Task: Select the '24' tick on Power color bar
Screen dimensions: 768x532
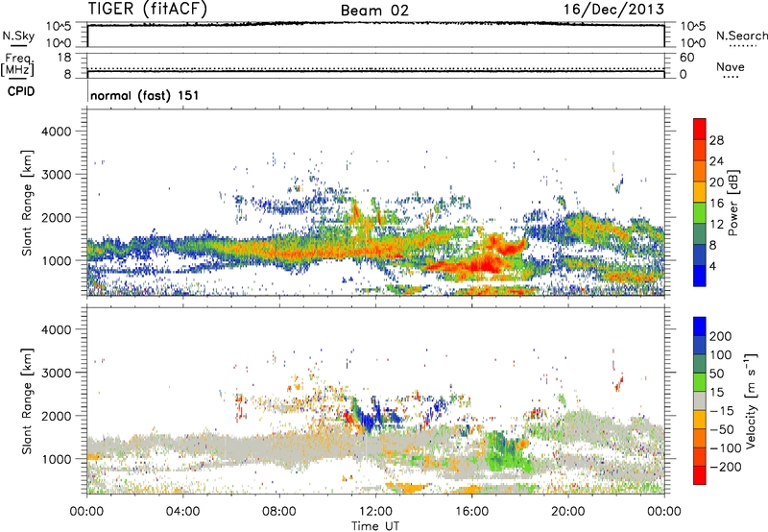Action: point(716,161)
